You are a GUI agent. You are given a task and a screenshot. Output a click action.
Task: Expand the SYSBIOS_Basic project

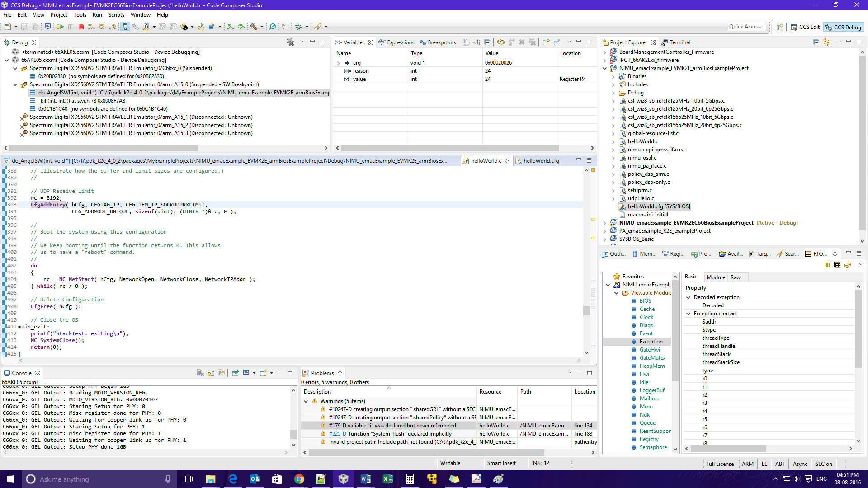pos(605,239)
